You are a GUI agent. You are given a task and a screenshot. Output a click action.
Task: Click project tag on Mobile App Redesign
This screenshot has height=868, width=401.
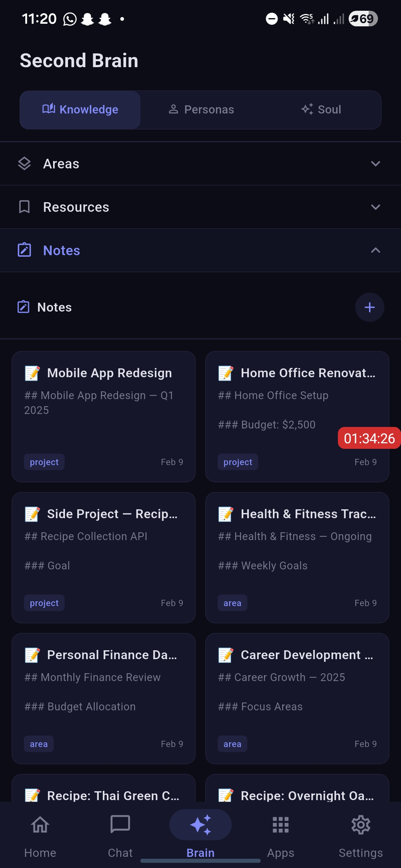pyautogui.click(x=44, y=462)
